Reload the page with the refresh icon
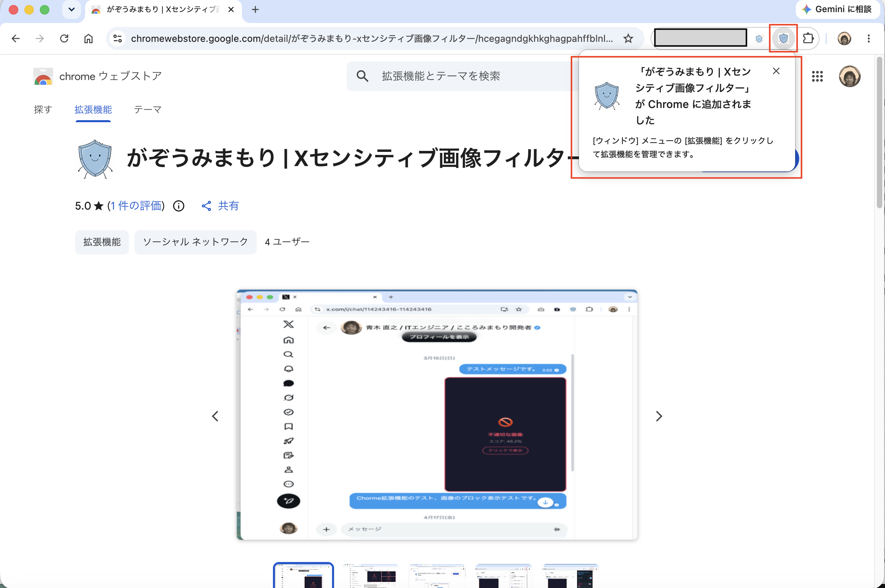The width and height of the screenshot is (885, 588). (64, 38)
